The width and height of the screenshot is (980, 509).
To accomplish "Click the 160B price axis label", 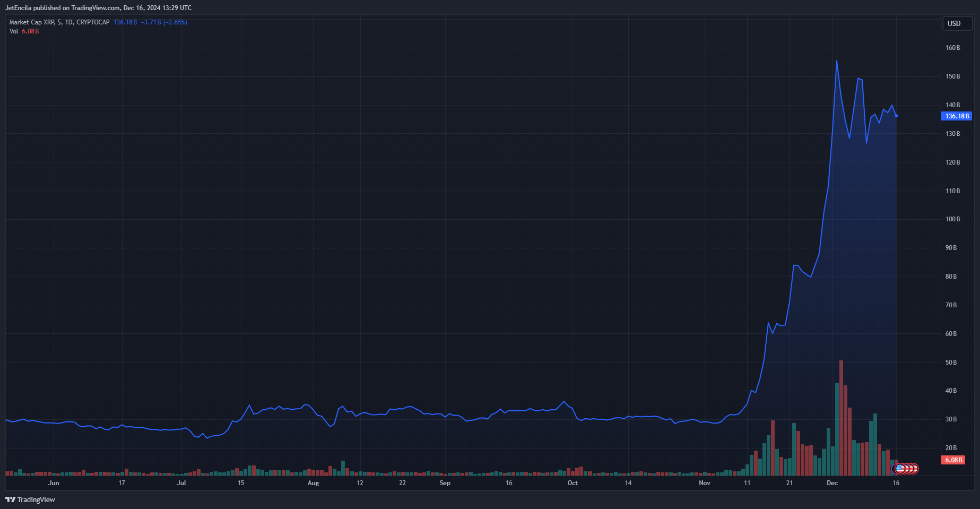I will pos(953,48).
